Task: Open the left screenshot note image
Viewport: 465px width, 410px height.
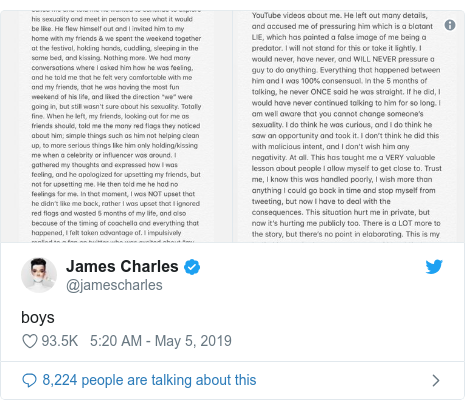Action: 117,127
